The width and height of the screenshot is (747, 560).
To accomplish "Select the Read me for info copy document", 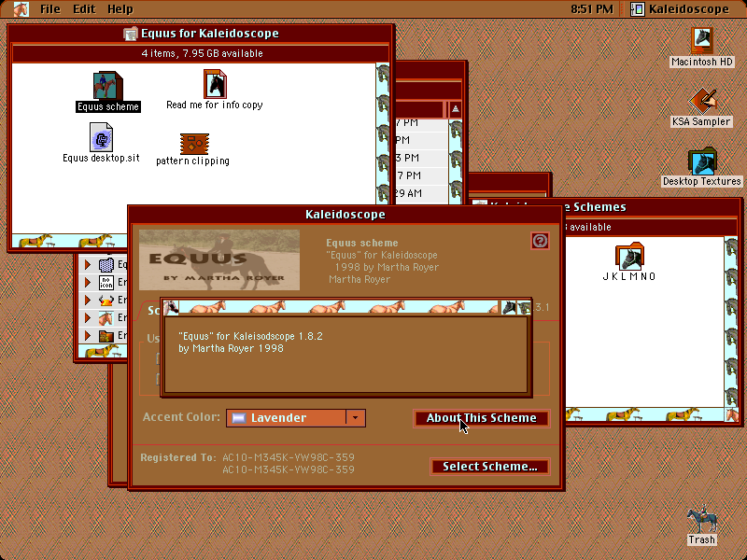I will [215, 84].
